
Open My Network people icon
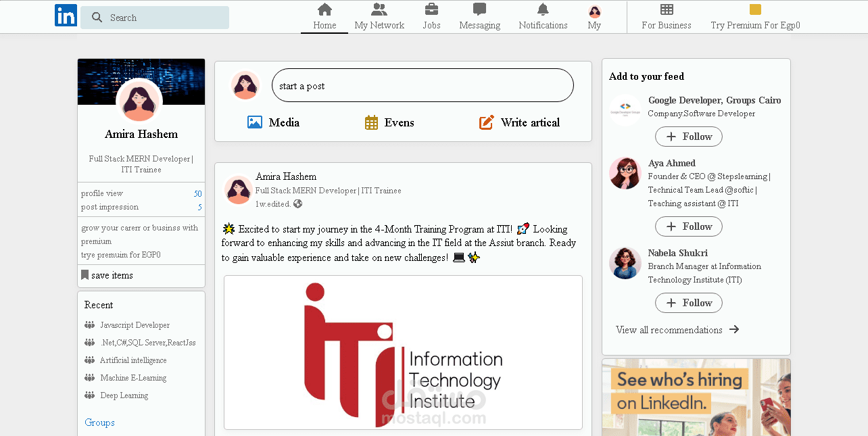point(379,9)
